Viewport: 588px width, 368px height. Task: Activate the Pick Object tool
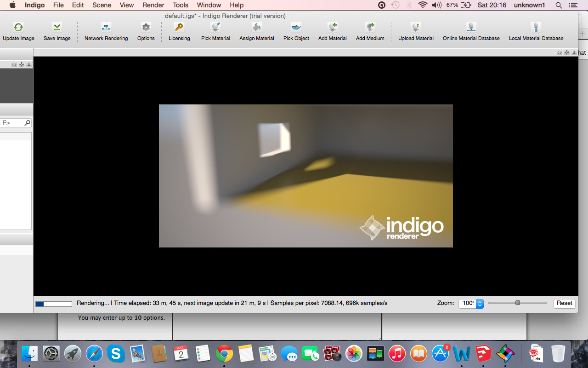(296, 28)
